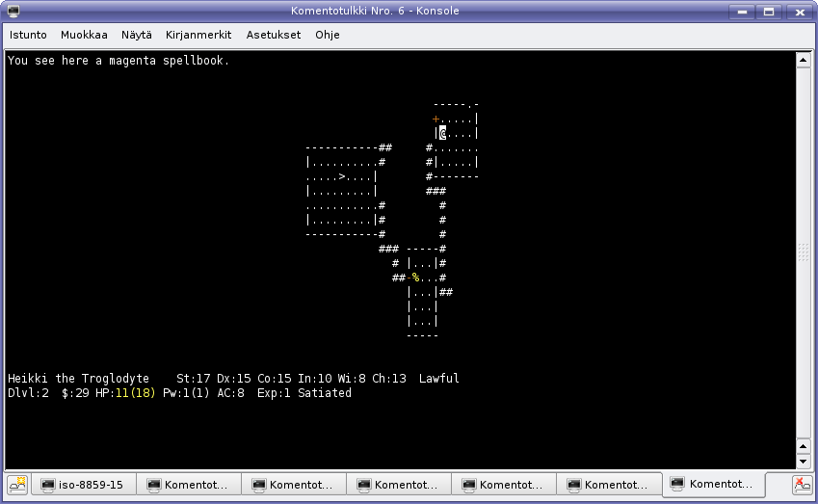
Task: Minimize the Konsole window
Action: 741,12
